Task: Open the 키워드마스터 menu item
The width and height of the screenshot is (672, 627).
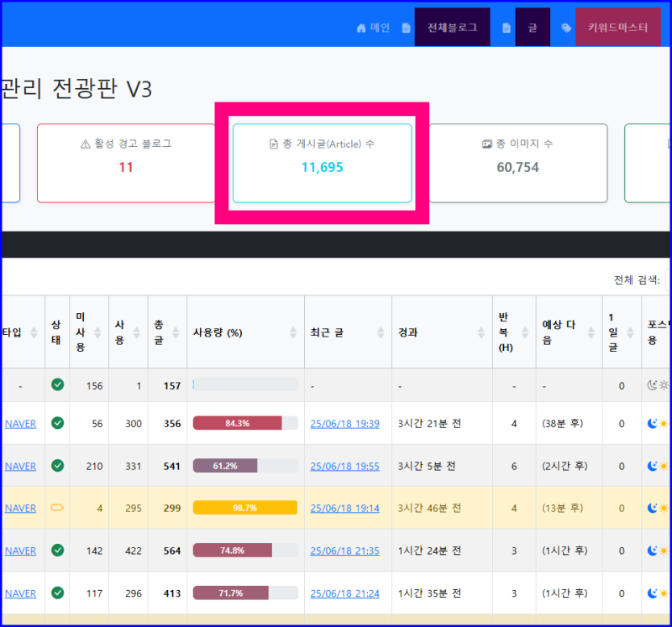Action: coord(617,27)
